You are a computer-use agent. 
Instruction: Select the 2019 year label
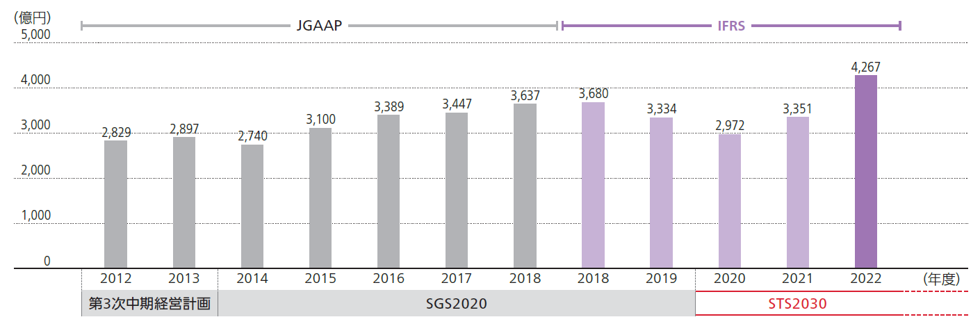point(661,279)
